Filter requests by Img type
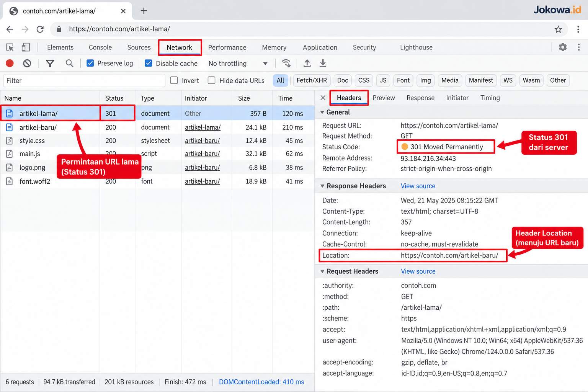This screenshot has height=392, width=588. [x=425, y=80]
